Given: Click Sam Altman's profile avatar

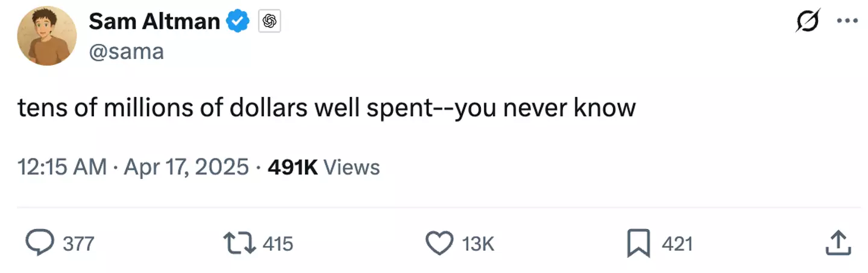Looking at the screenshot, I should coord(46,36).
